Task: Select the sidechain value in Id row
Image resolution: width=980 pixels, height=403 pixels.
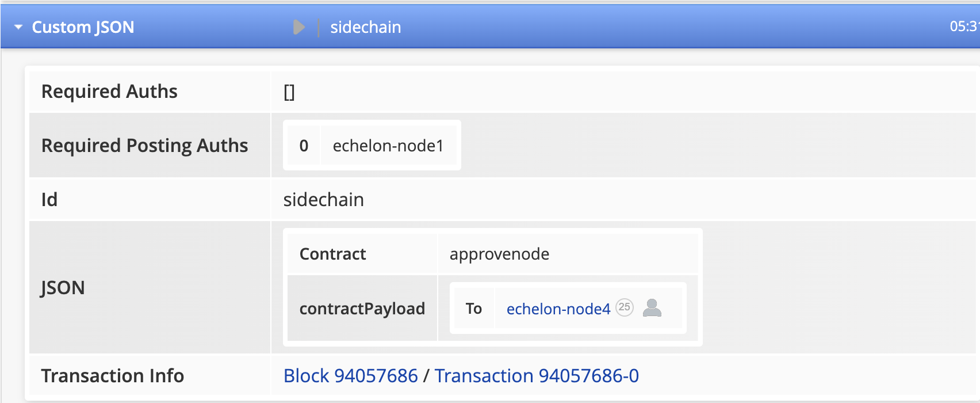Action: pos(323,200)
